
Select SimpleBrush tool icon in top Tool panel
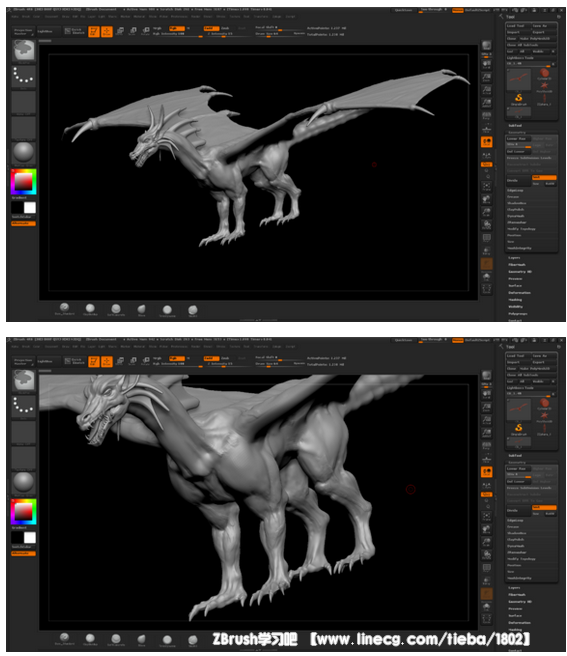click(x=518, y=99)
